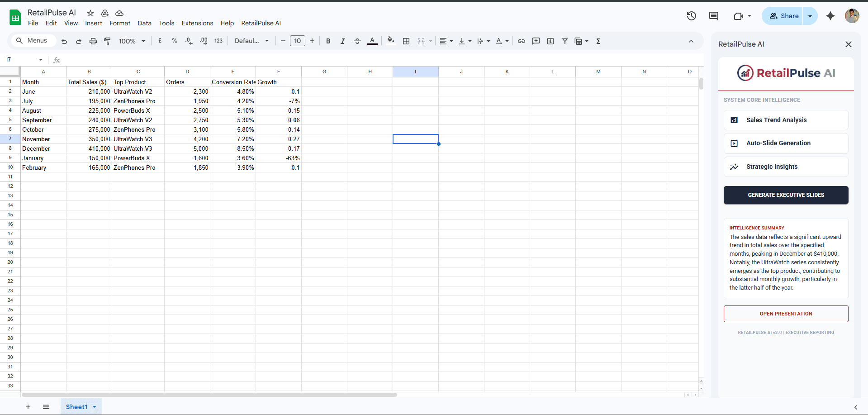Open Google Sheets home icon

(15, 18)
